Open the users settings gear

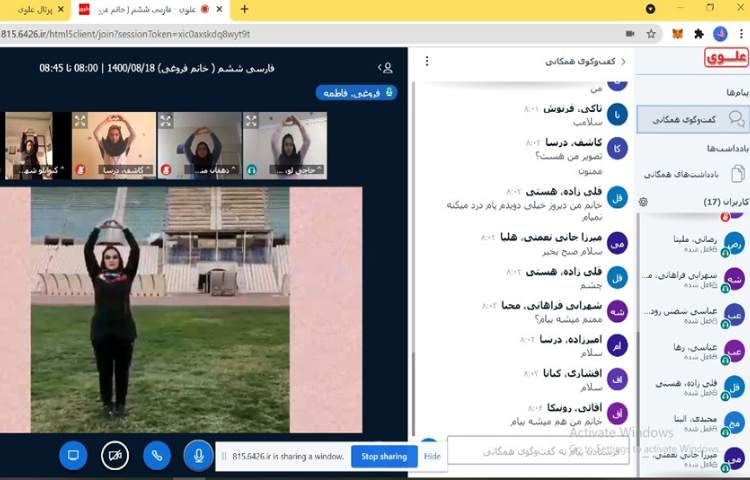tap(643, 202)
